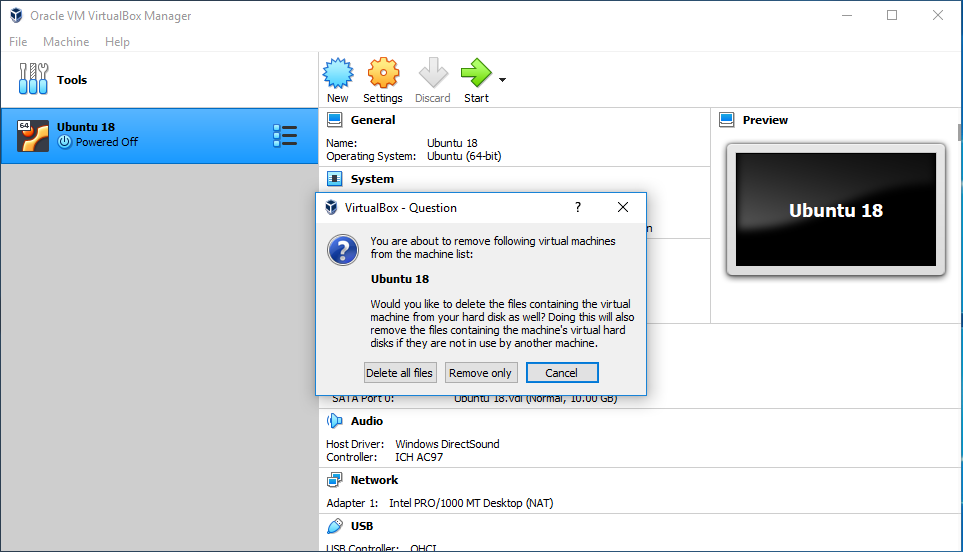Screen dimensions: 963x552
Task: Click the Ubuntu 18 preview thumbnail
Action: pos(836,209)
